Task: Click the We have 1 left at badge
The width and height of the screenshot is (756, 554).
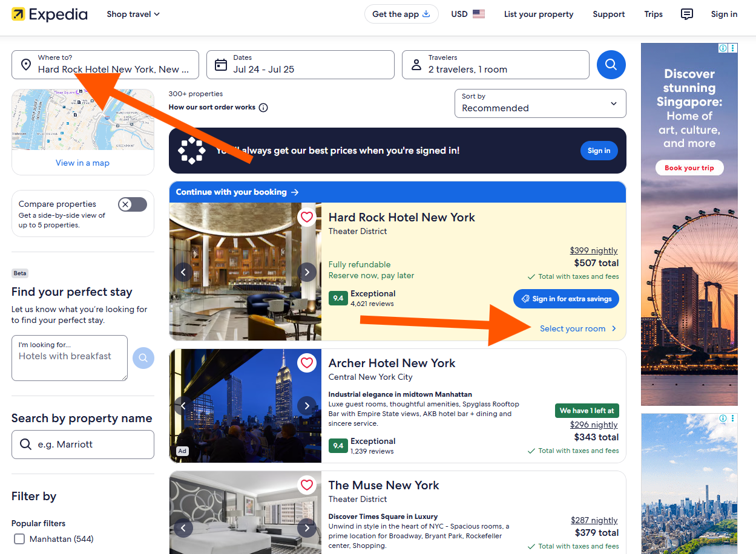Action: click(587, 411)
